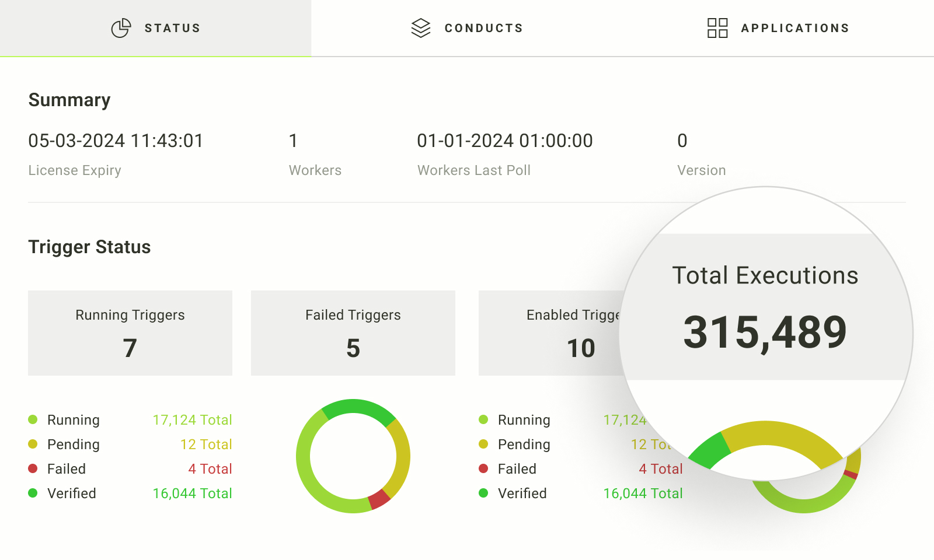Screen dimensions: 934x560
Task: Open the Conducts tab
Action: [x=467, y=28]
